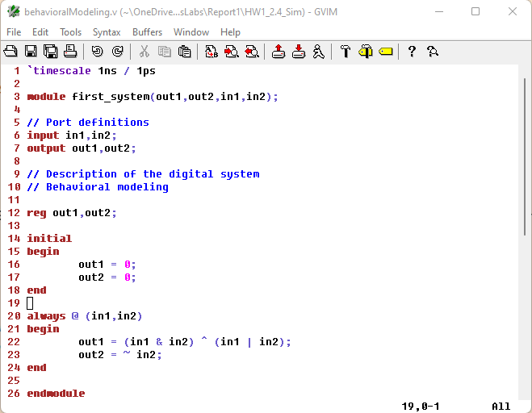Click the Save All toolbar icon

pyautogui.click(x=50, y=52)
